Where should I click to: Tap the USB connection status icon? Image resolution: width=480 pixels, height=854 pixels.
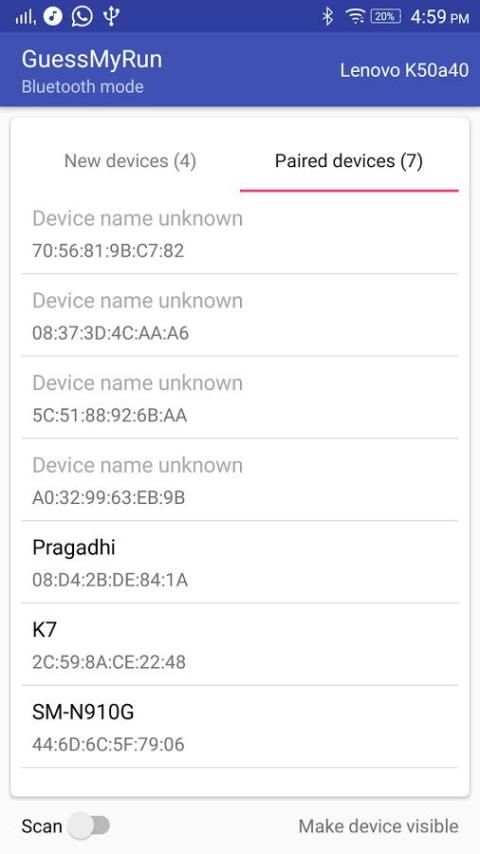pyautogui.click(x=111, y=16)
